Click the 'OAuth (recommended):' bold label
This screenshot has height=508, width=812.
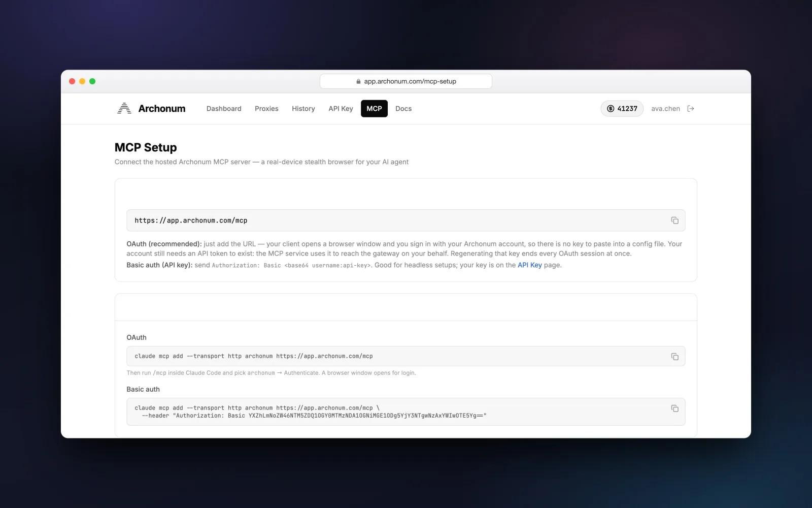[x=164, y=244]
